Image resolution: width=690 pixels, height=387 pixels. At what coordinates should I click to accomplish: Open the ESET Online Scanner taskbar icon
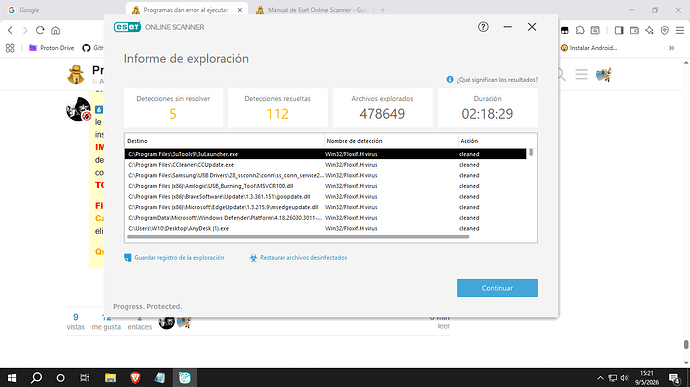click(x=184, y=378)
